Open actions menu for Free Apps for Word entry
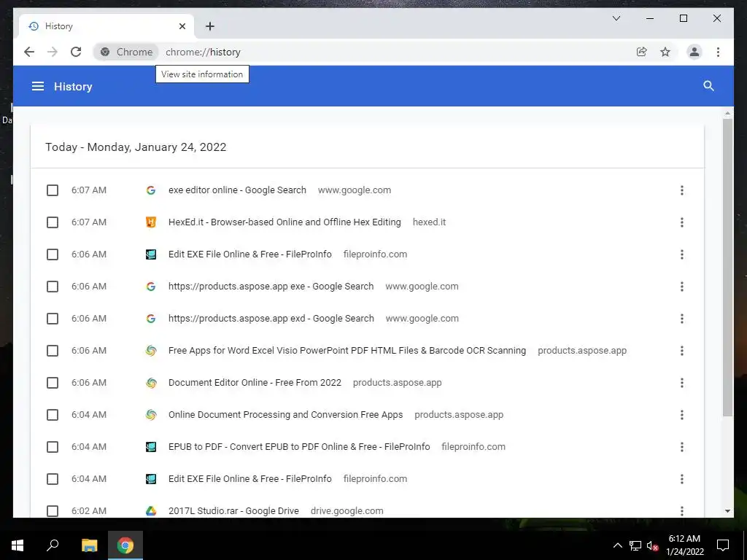This screenshot has height=560, width=747. (682, 351)
